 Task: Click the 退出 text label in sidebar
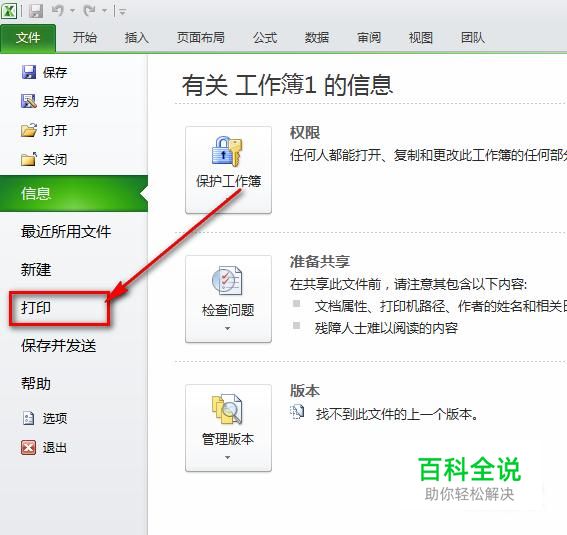click(x=55, y=448)
